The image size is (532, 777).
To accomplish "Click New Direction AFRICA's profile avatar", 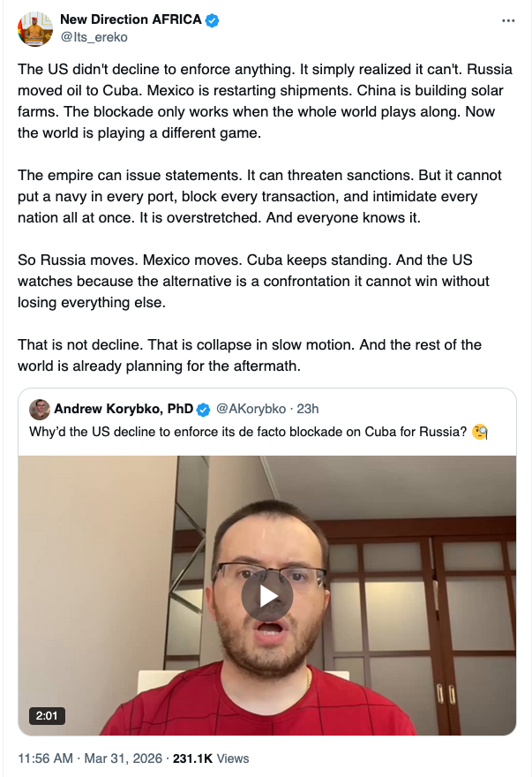I will [35, 28].
